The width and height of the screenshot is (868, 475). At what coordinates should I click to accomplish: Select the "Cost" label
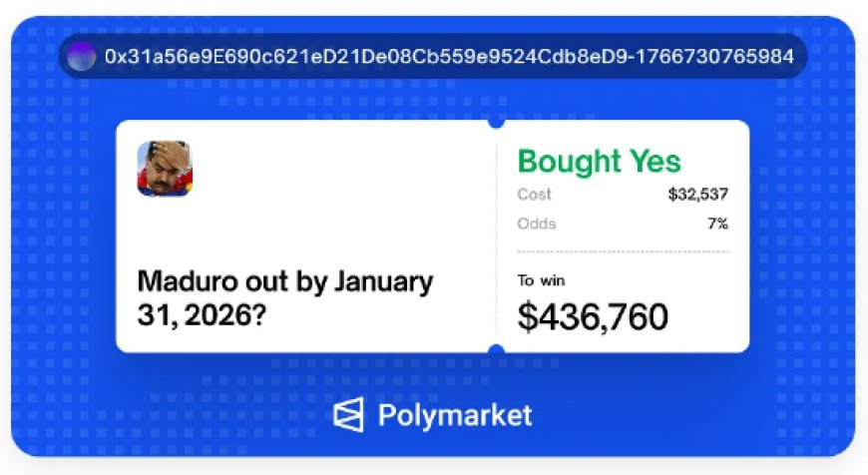coord(534,195)
